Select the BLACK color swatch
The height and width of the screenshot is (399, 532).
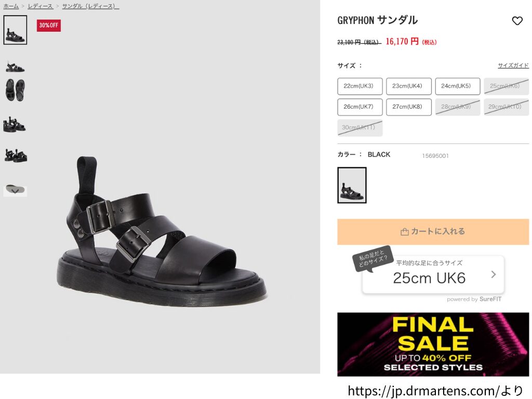coord(352,185)
